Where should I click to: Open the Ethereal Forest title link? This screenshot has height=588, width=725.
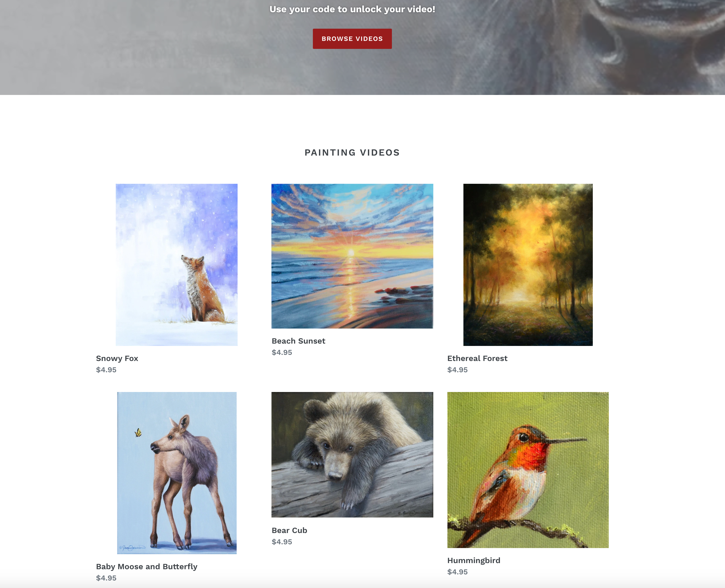click(477, 358)
